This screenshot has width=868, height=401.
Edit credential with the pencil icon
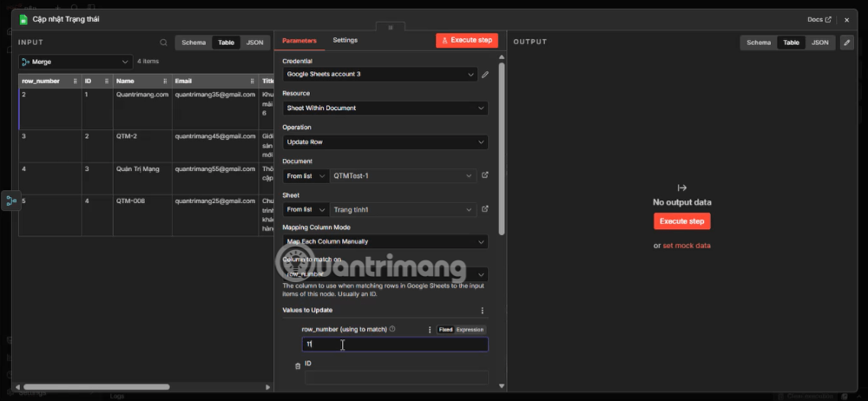point(485,75)
